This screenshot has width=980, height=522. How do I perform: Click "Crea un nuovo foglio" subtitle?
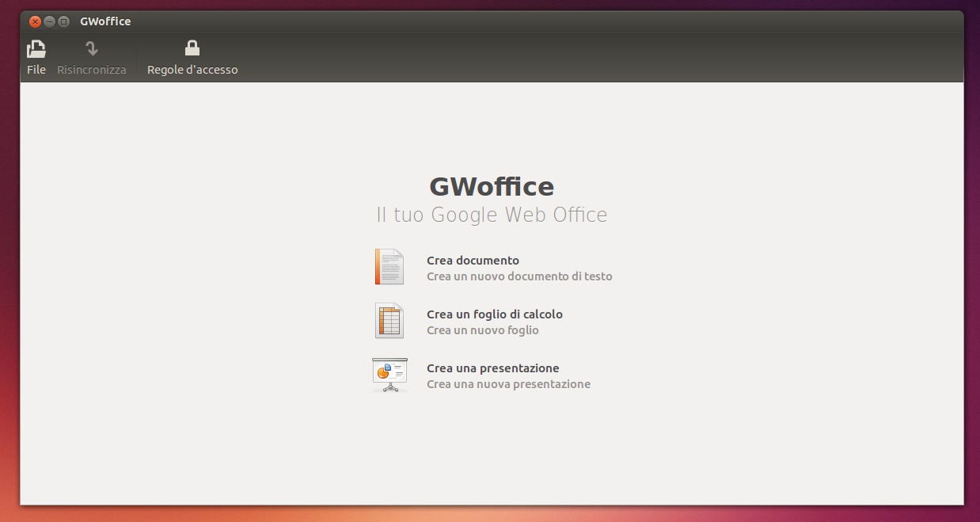[x=483, y=330]
